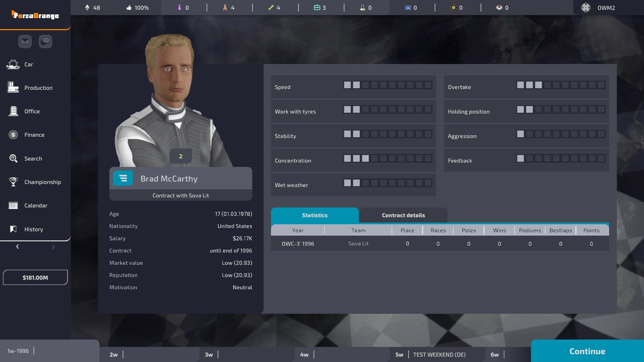Image resolution: width=644 pixels, height=362 pixels.
Task: Navigate to Finance section
Action: pos(34,135)
